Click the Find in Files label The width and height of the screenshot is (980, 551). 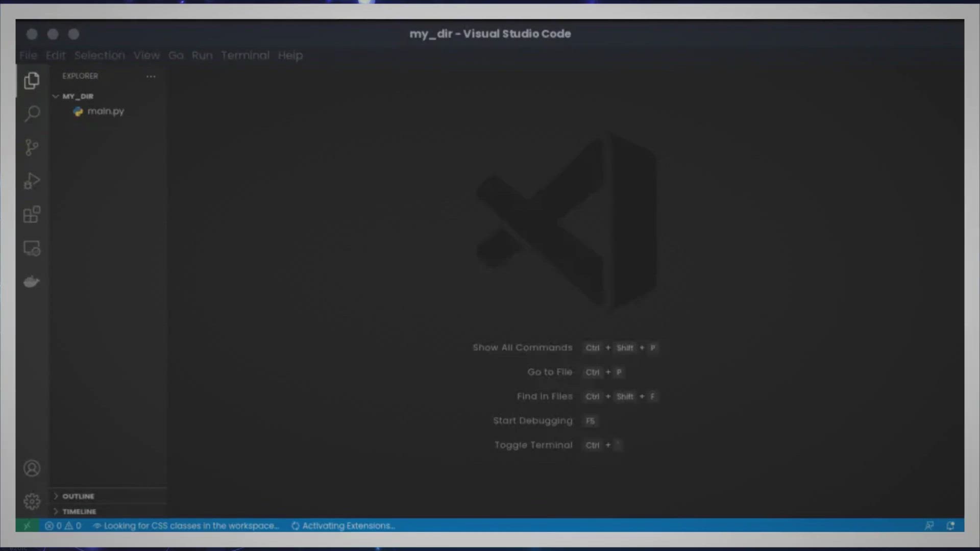(545, 396)
